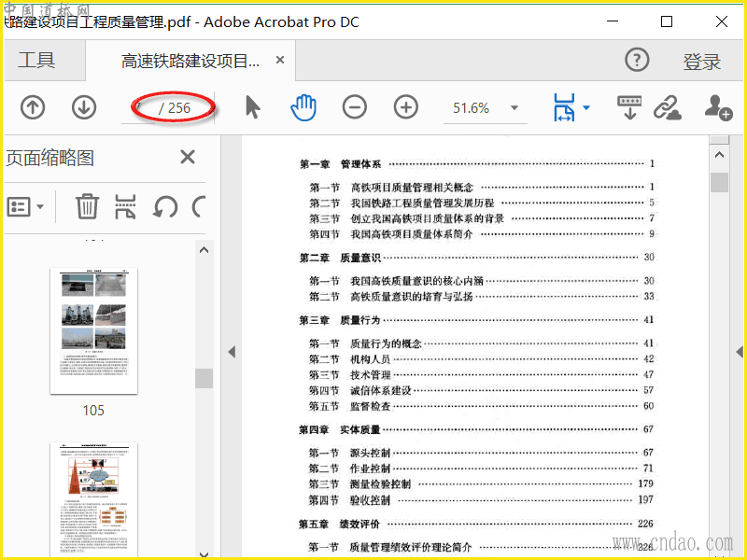Click the read mode download-arrow icon
The image size is (747, 560).
coord(629,107)
